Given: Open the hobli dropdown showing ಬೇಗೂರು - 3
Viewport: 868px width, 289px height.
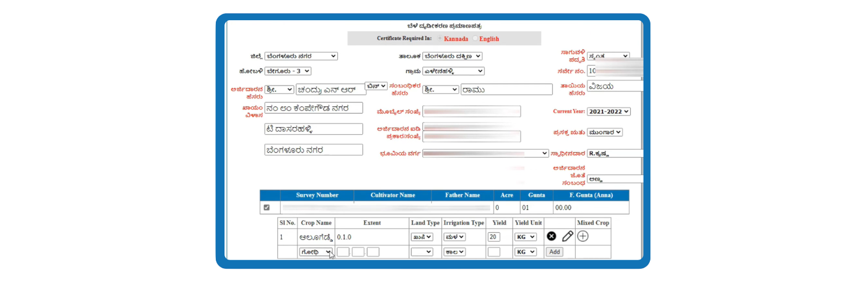Looking at the screenshot, I should point(288,71).
